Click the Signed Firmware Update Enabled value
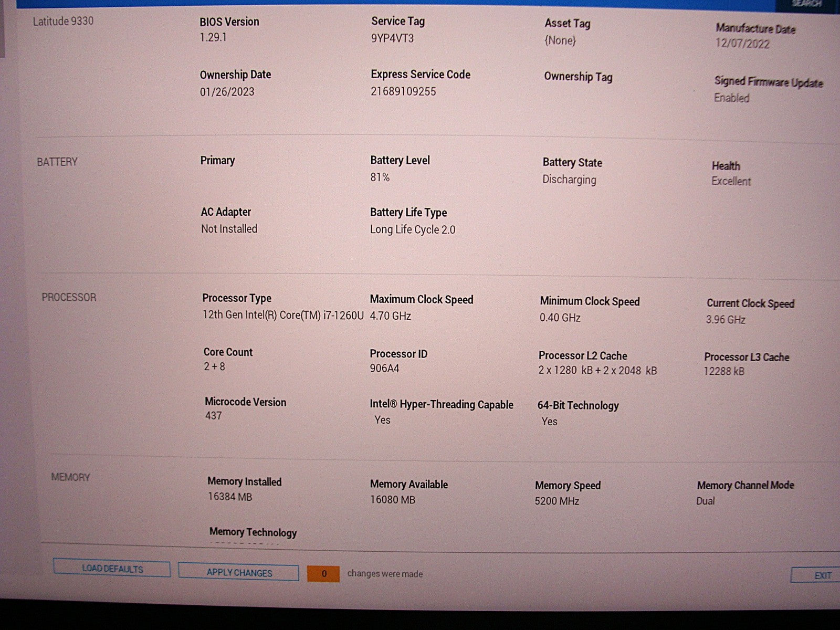Screen dimensions: 840x630 731,98
